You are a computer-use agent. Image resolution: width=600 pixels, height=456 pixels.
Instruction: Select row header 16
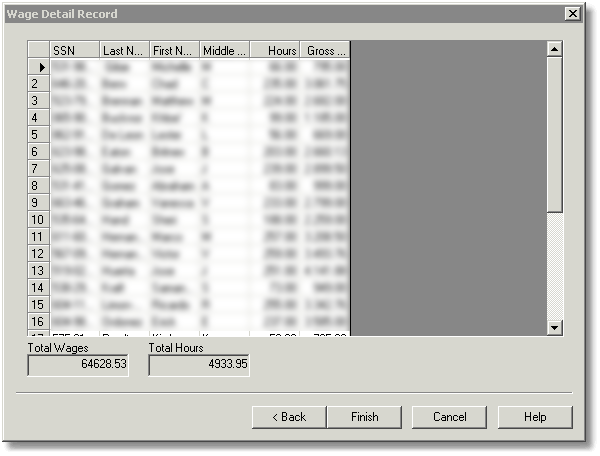click(x=39, y=322)
